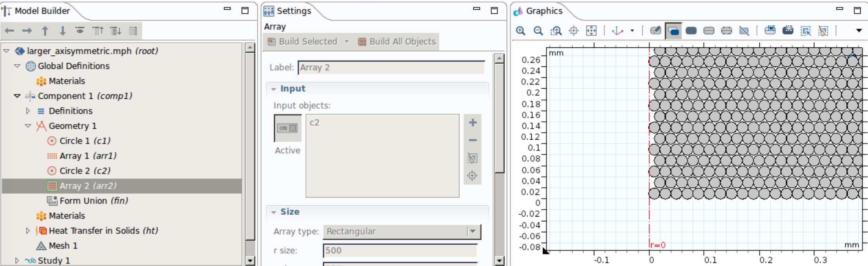
Task: Click the r size input field
Action: [400, 250]
